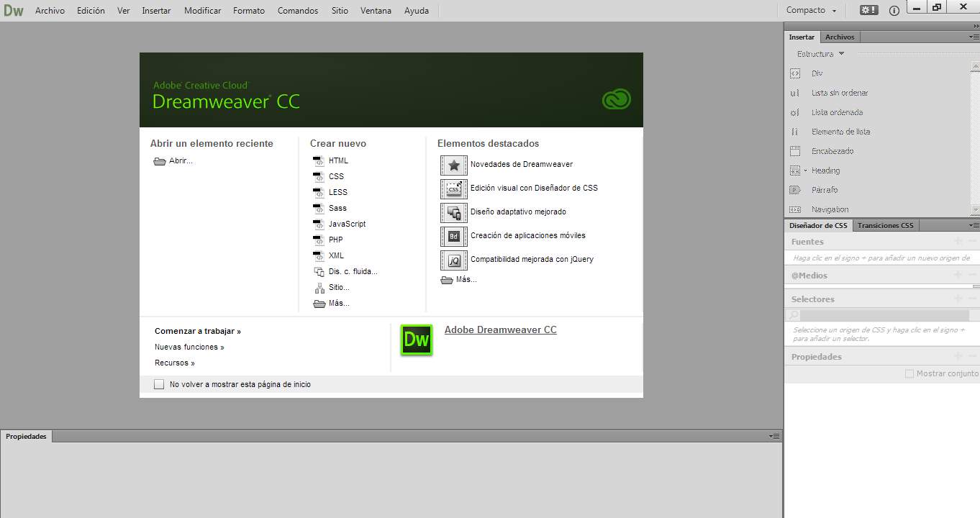Open the Edición menu
Viewport: 980px width, 518px height.
[x=91, y=11]
